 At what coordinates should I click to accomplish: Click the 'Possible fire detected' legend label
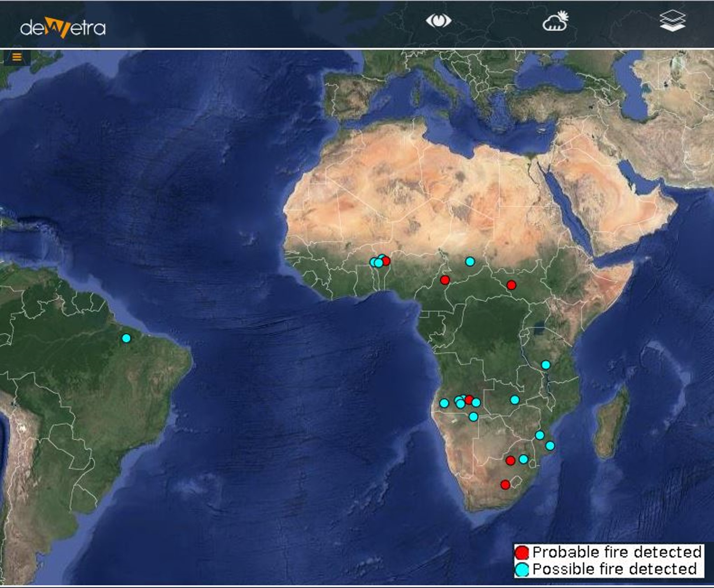coord(614,569)
